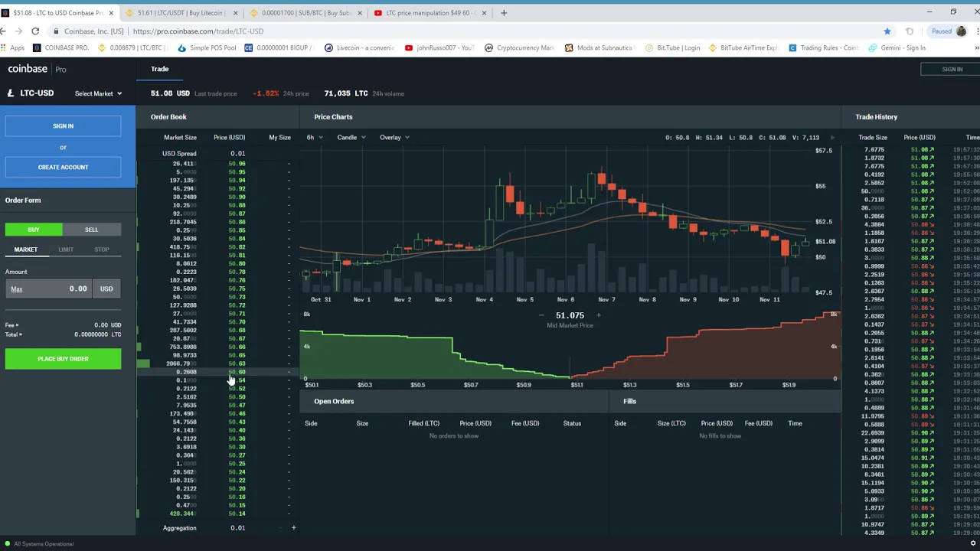980x551 pixels.
Task: Select the STOP order type
Action: pyautogui.click(x=102, y=249)
